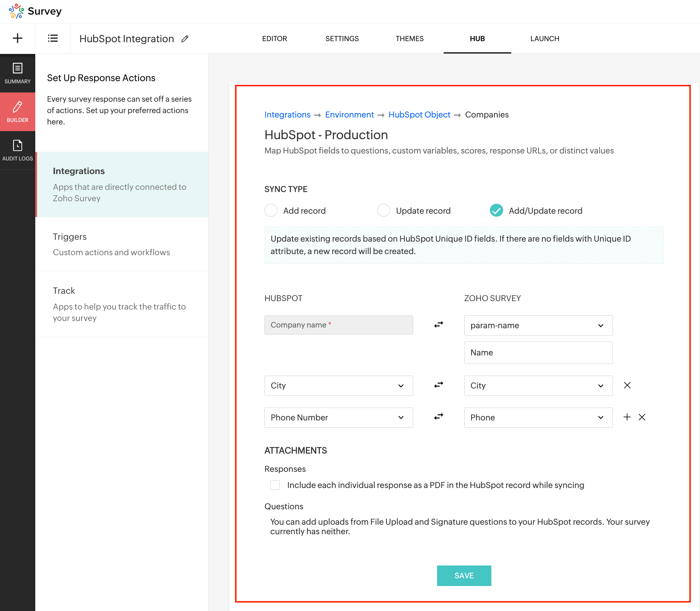Open the param-name dropdown
The width and height of the screenshot is (700, 611).
[538, 325]
